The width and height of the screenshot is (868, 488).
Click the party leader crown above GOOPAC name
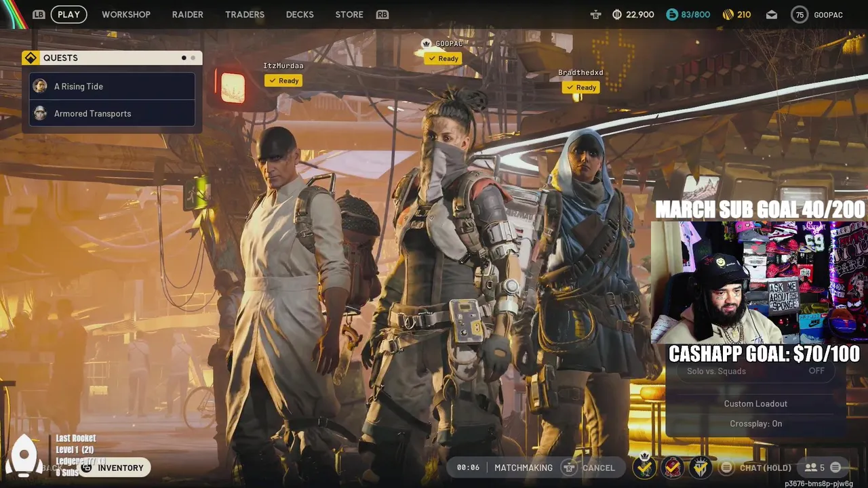[426, 43]
